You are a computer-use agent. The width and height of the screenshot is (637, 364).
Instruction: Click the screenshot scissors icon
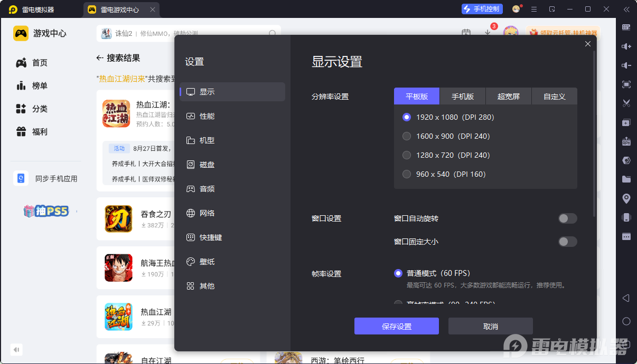pos(626,103)
